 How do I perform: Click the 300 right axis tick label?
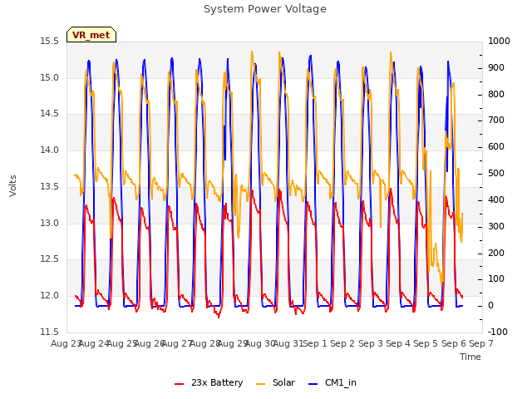[x=496, y=227]
